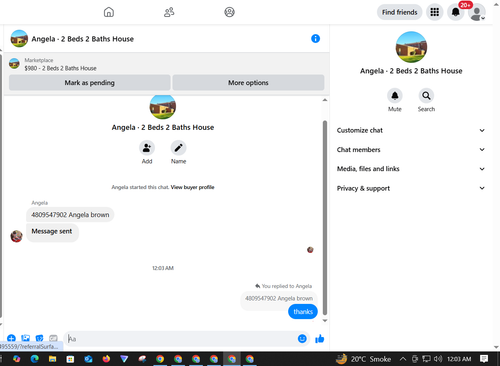The width and height of the screenshot is (500, 366).
Task: Open more actions plus icon in composer
Action: 11,339
